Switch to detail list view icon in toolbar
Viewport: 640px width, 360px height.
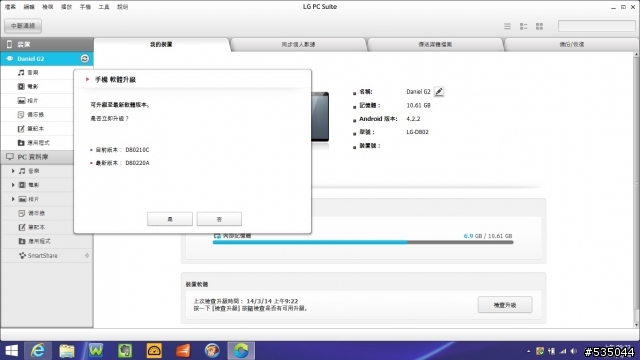coord(523,26)
